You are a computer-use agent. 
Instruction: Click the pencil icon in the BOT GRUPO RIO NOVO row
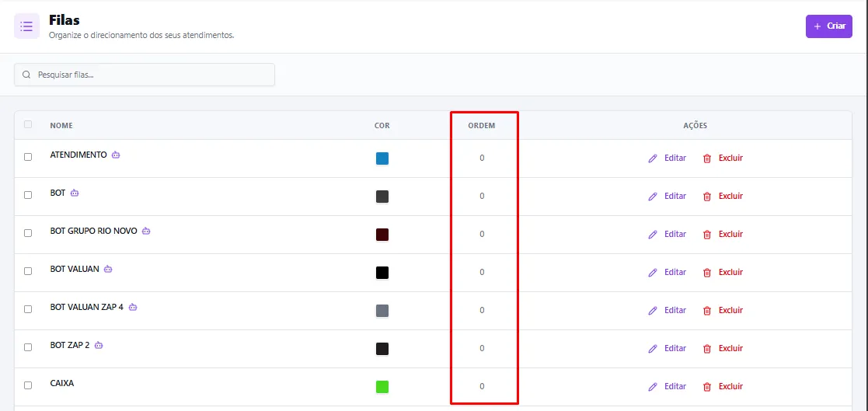point(653,235)
